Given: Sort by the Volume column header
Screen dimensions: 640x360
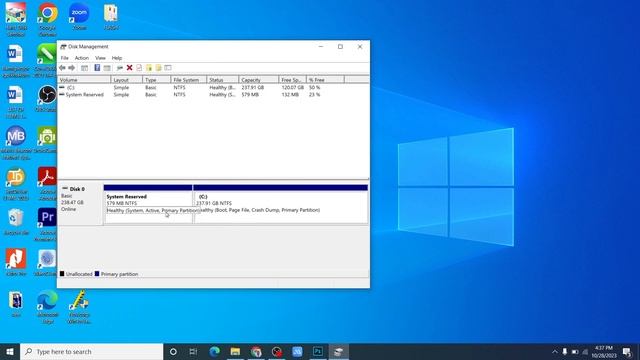Looking at the screenshot, I should point(84,80).
